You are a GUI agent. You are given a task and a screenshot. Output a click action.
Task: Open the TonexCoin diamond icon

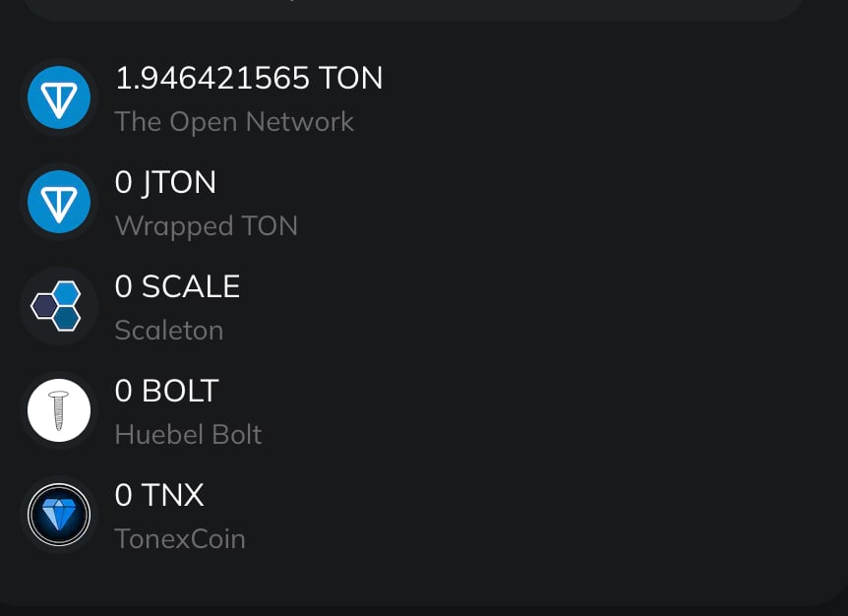click(59, 515)
